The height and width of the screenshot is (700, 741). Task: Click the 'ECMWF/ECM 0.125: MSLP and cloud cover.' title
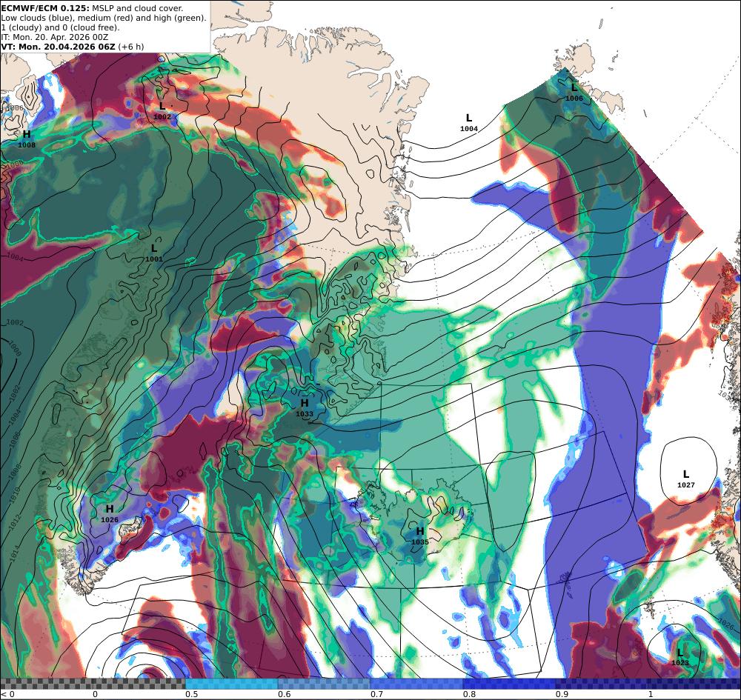[92, 8]
